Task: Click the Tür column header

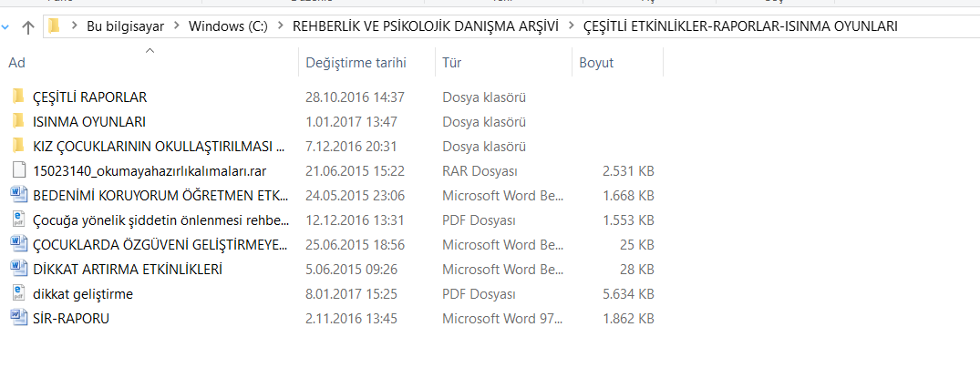Action: tap(504, 63)
